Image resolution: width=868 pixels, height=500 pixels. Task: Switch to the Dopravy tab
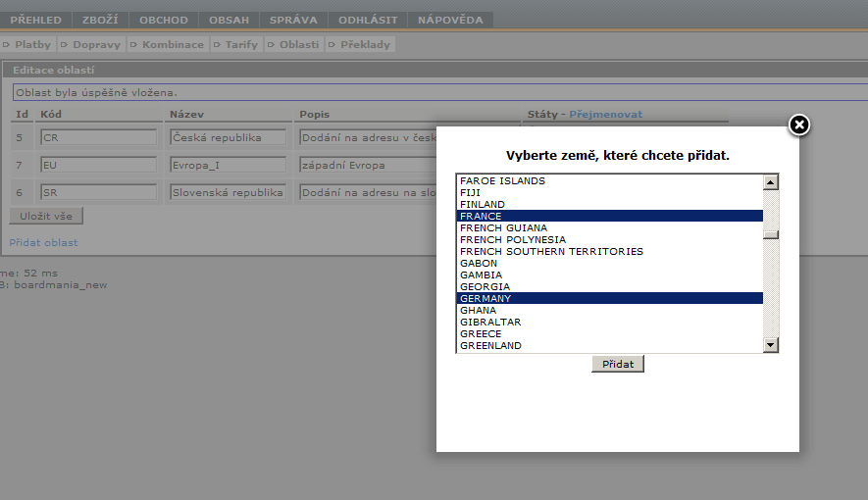91,44
